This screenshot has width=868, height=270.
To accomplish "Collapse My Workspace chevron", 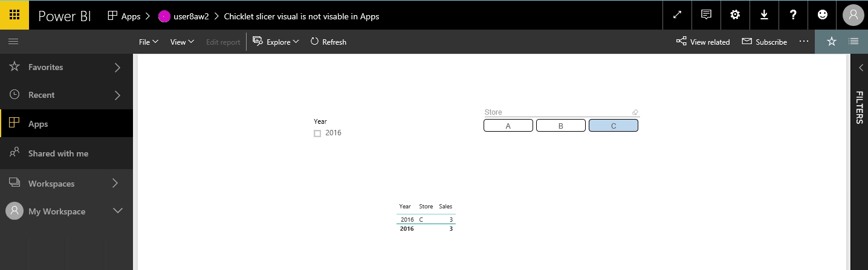I will tap(118, 211).
